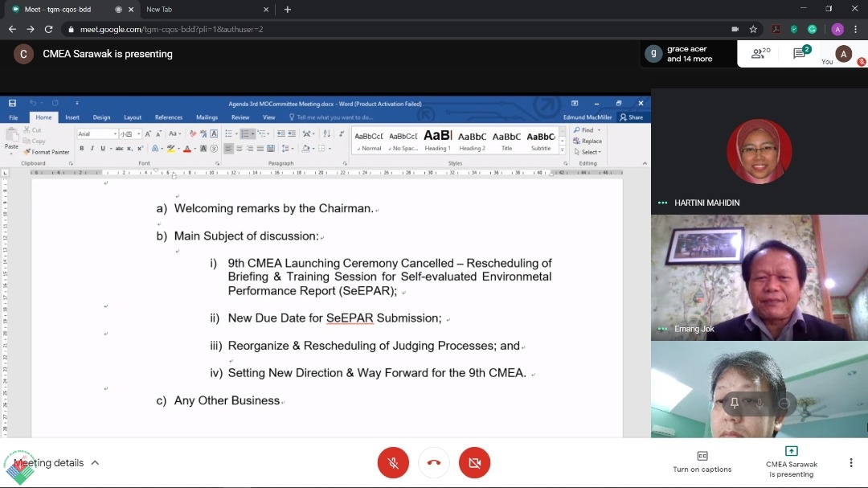Open Line and Paragraph Spacing dropdown
The image size is (868, 488).
click(x=286, y=149)
